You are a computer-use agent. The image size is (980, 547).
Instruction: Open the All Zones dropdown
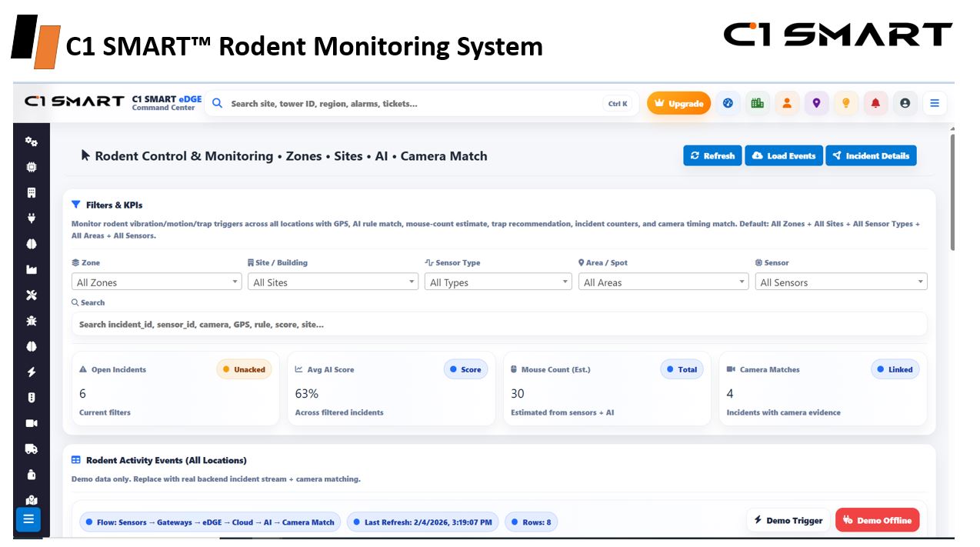click(x=156, y=282)
